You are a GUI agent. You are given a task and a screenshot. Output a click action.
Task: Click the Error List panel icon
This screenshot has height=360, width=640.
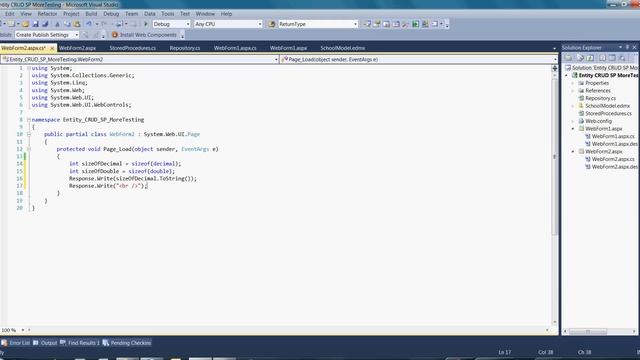click(x=4, y=343)
